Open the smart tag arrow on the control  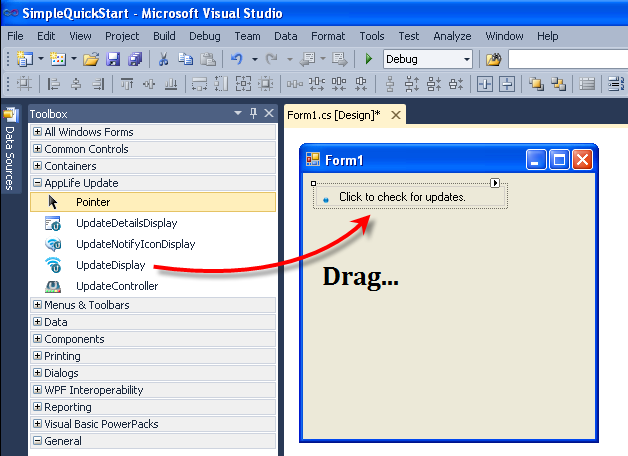click(x=495, y=183)
